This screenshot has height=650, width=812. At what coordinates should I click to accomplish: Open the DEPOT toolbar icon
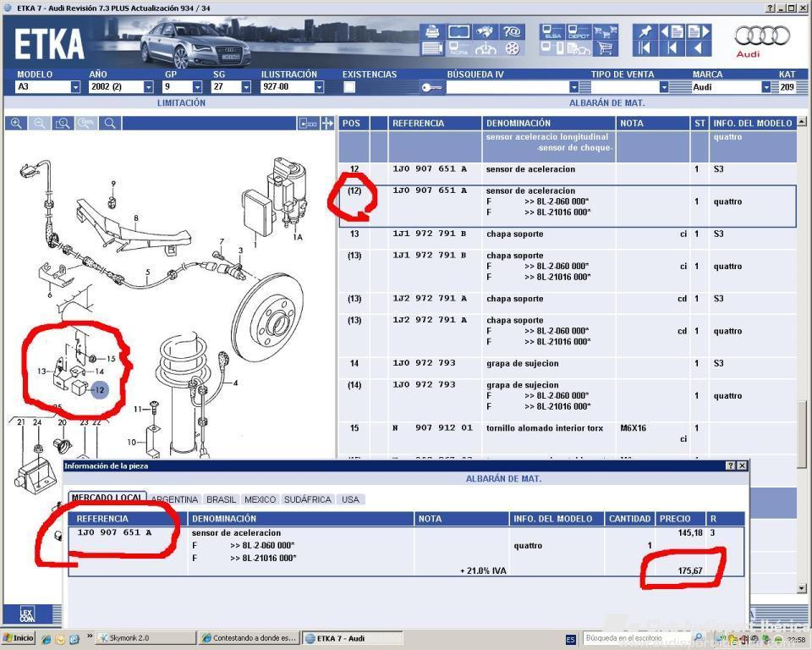579,32
